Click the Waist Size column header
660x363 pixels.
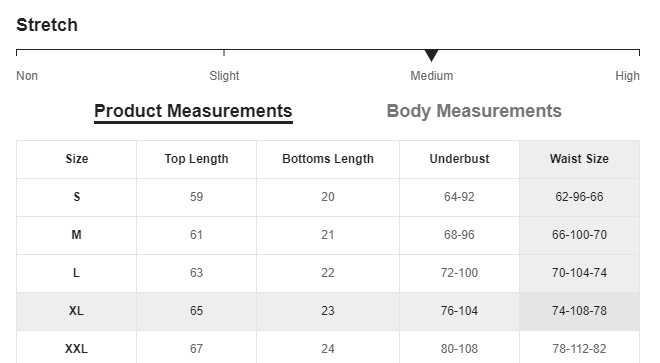point(579,159)
